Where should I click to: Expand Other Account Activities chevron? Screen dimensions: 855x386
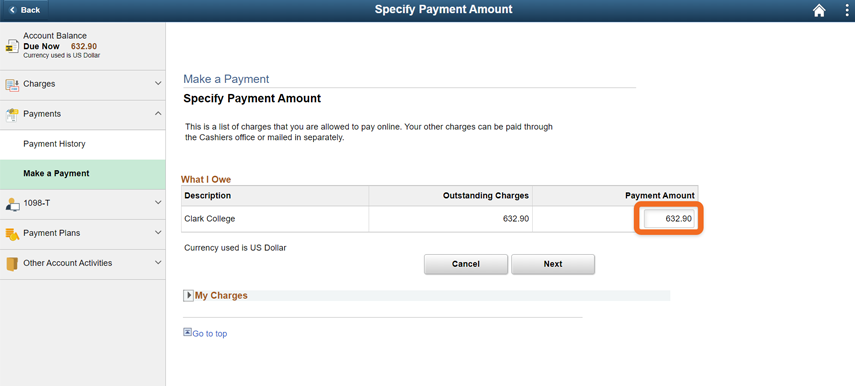coord(158,263)
